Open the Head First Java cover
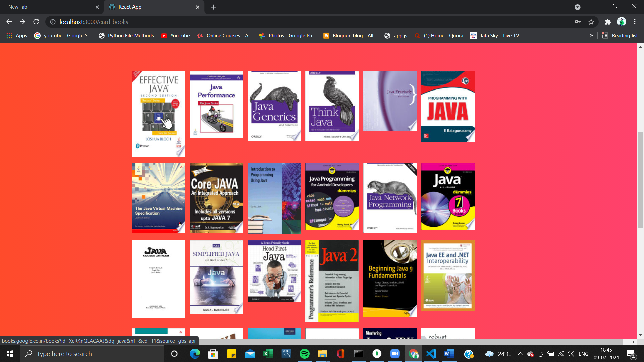This screenshot has width=644, height=362. click(x=274, y=271)
